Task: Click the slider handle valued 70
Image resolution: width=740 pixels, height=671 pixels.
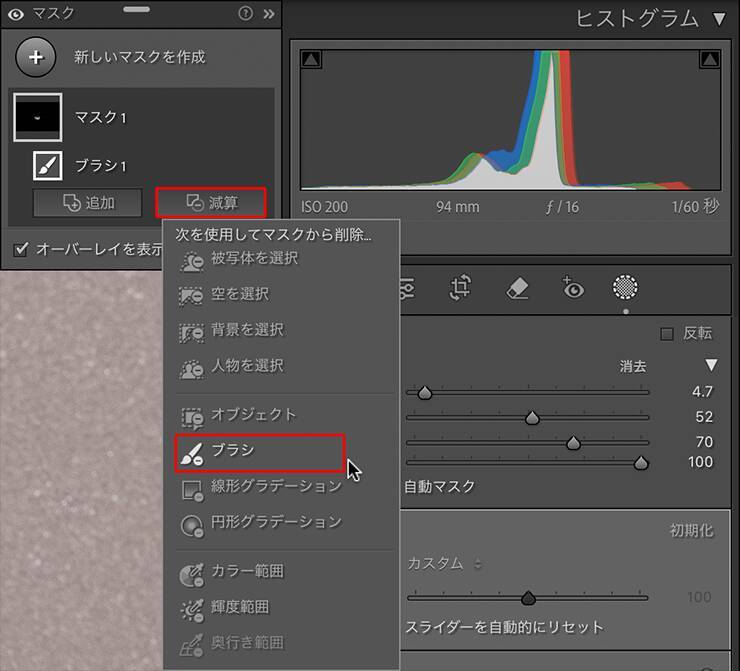Action: click(573, 442)
